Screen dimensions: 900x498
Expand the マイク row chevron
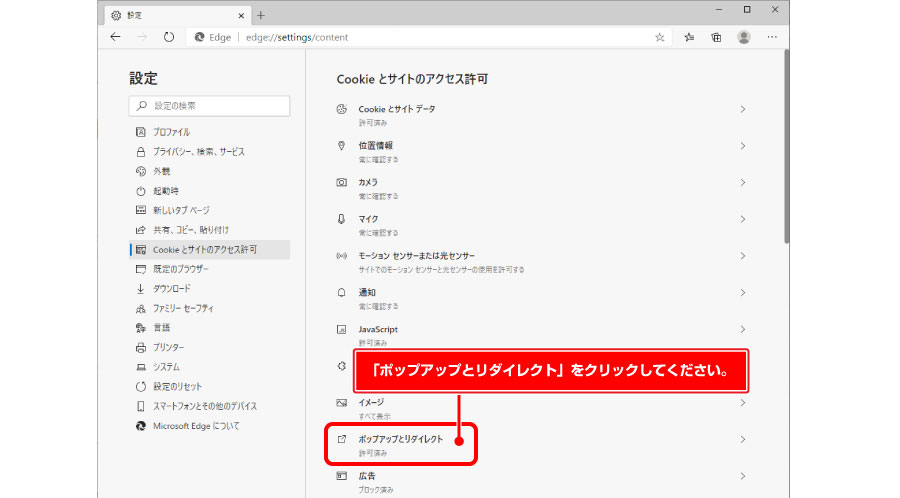click(743, 219)
